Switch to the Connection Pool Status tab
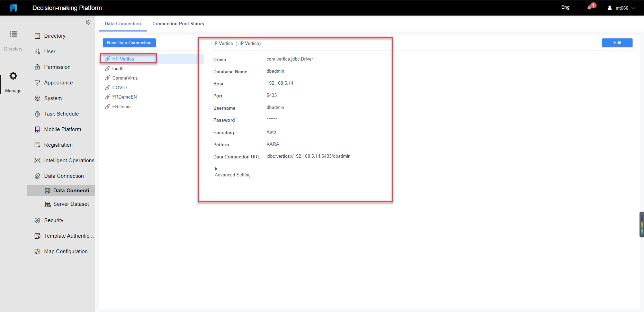The height and width of the screenshot is (312, 644). pos(178,24)
